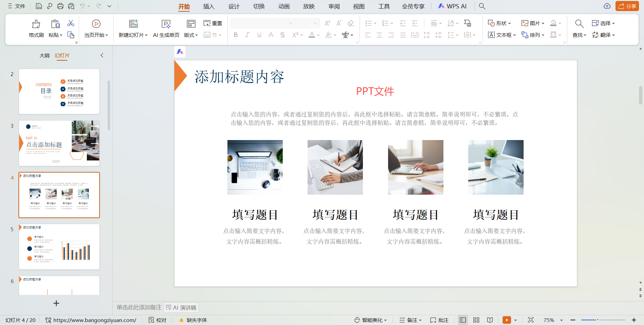This screenshot has height=325, width=644.
Task: Open the font size dropdown
Action: (316, 23)
